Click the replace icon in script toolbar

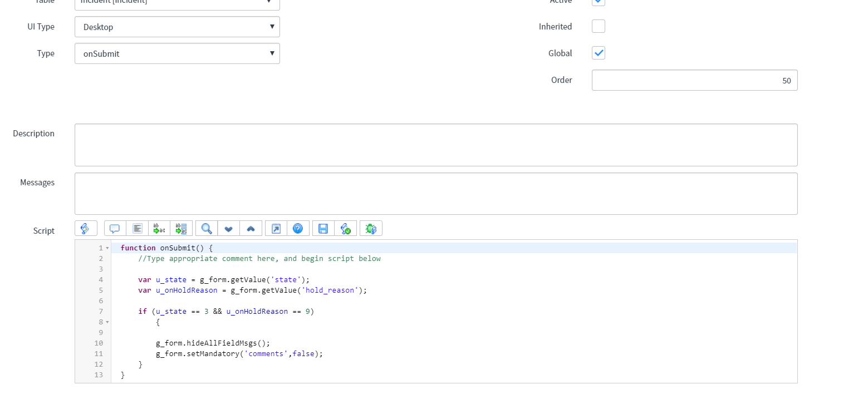coord(159,228)
